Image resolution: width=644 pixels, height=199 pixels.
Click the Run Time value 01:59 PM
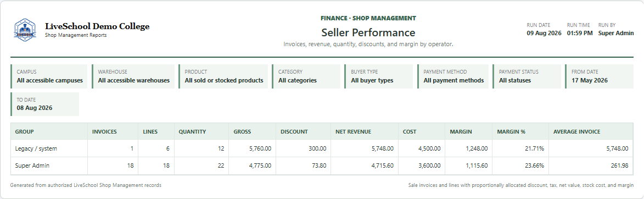580,34
